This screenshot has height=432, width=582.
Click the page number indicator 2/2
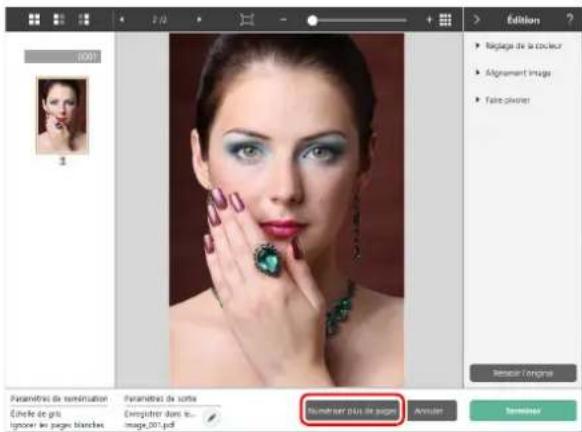pos(160,20)
